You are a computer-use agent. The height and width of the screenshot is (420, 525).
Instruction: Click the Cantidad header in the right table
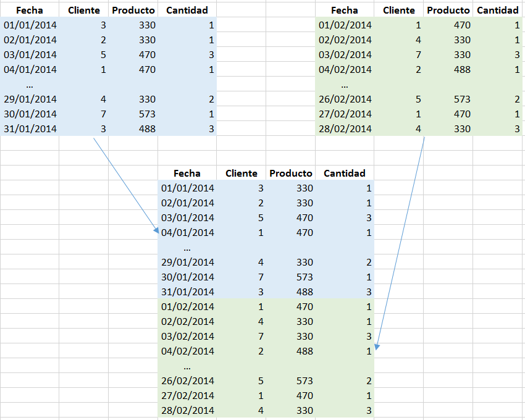tap(498, 10)
